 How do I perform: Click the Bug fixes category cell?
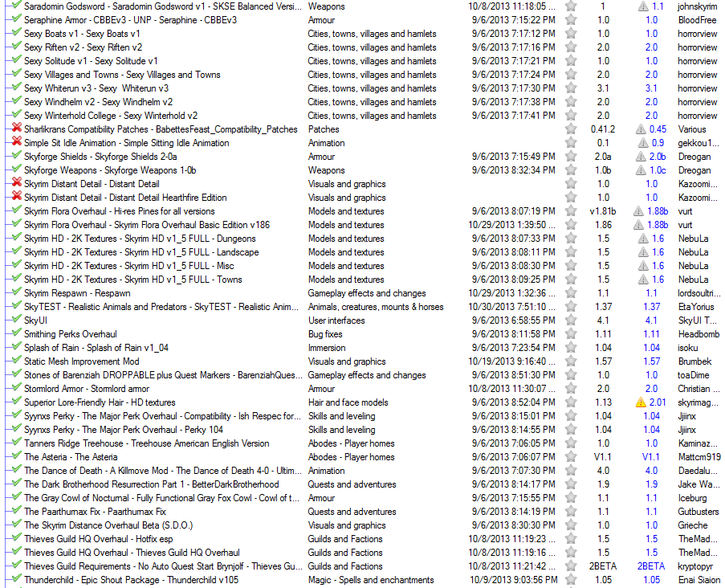pyautogui.click(x=325, y=334)
